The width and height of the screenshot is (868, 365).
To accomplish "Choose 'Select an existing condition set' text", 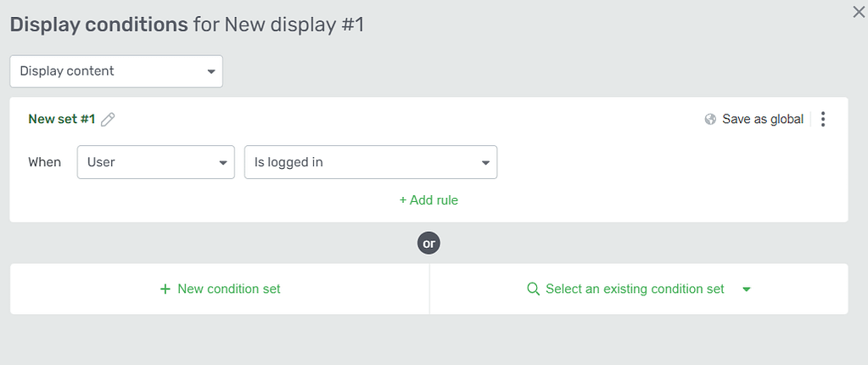I will click(635, 289).
